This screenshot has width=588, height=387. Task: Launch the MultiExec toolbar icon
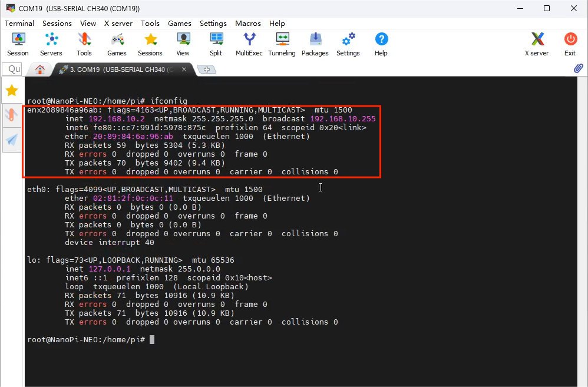(249, 44)
